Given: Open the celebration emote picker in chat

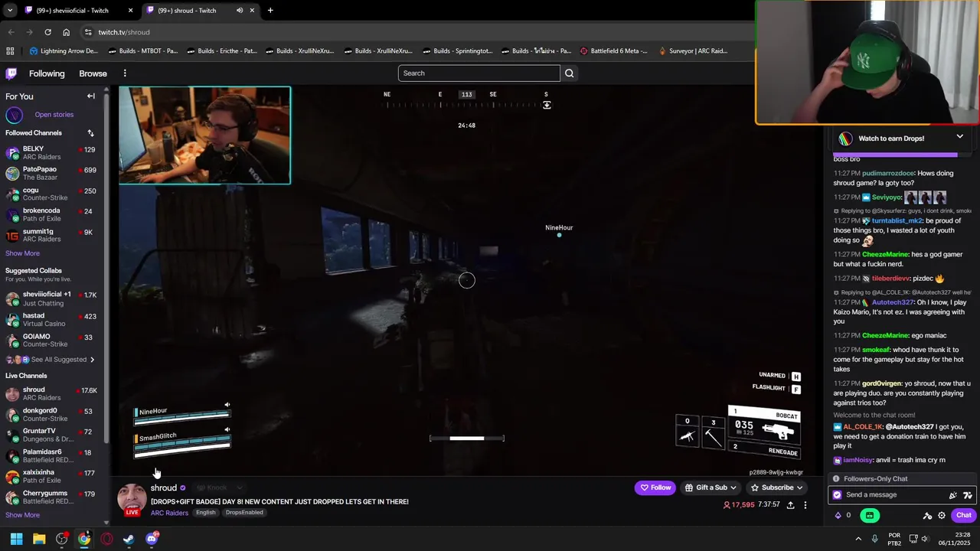Looking at the screenshot, I should [952, 495].
